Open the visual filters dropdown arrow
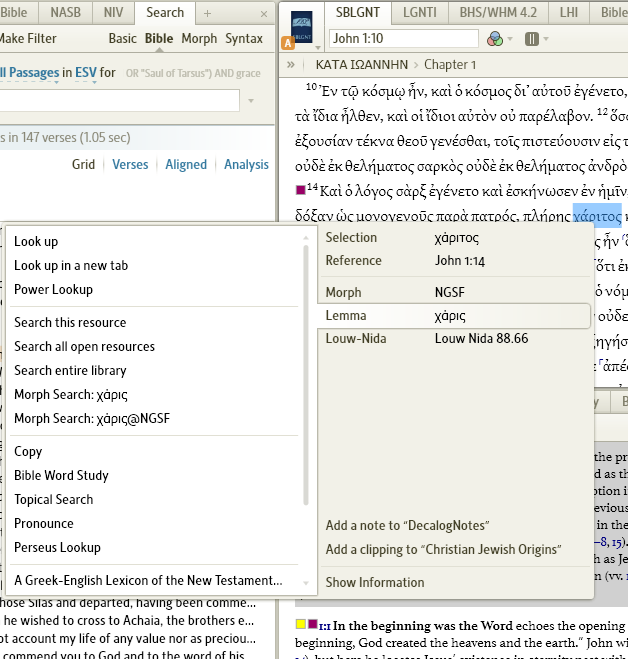Image resolution: width=628 pixels, height=659 pixels. tap(510, 39)
